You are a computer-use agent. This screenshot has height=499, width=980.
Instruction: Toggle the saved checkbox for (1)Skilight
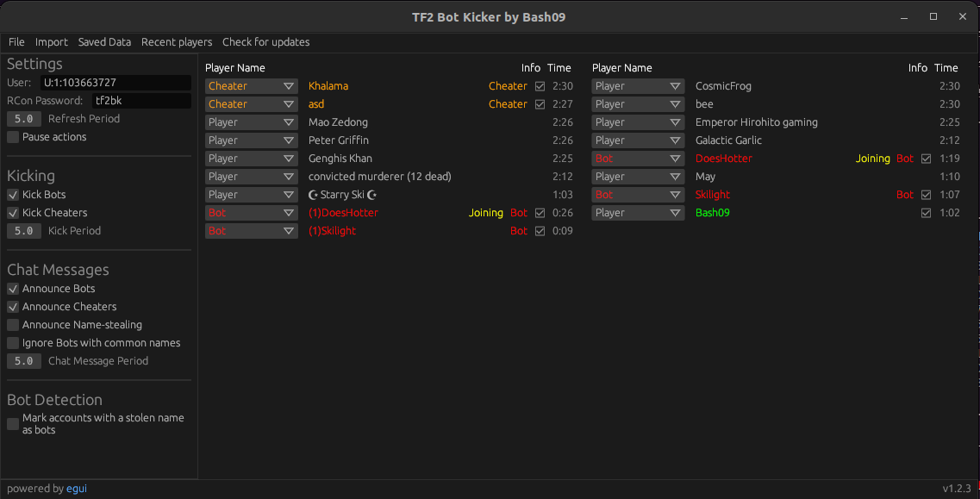coord(540,231)
